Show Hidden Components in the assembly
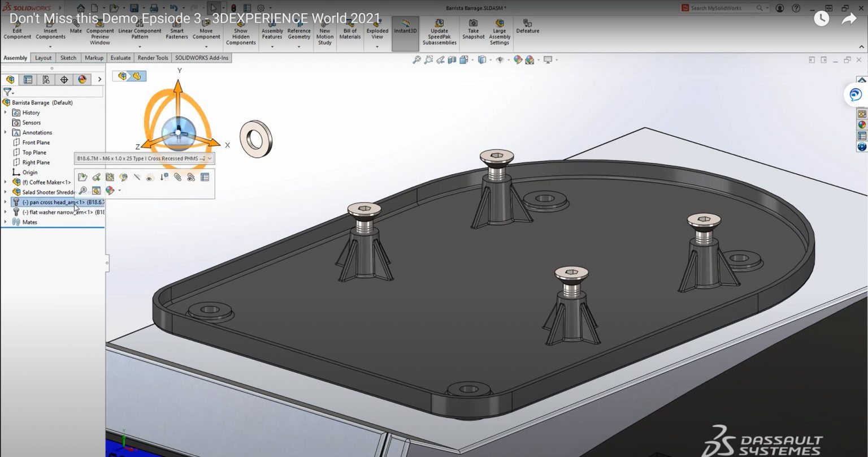 click(x=241, y=33)
